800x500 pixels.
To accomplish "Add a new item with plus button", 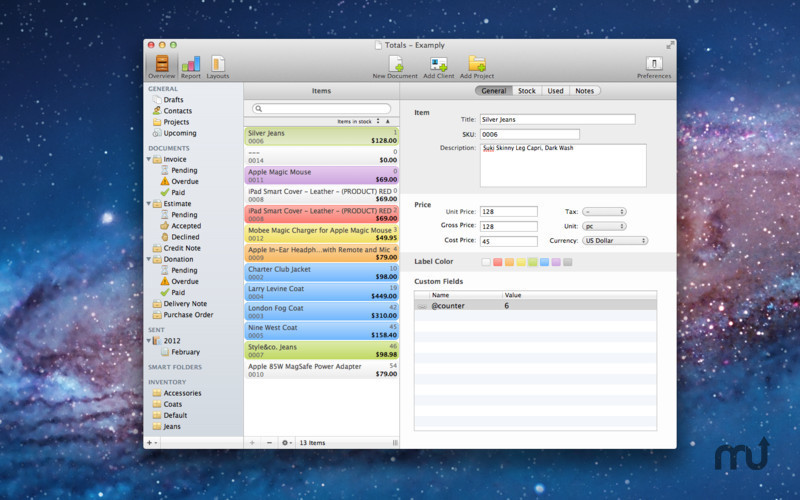I will [x=252, y=443].
